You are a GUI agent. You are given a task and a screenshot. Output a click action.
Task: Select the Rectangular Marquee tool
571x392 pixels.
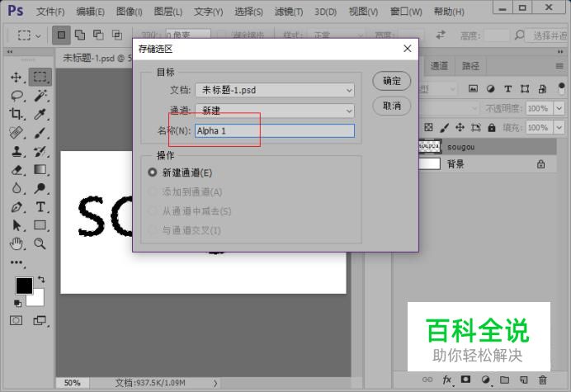click(40, 77)
